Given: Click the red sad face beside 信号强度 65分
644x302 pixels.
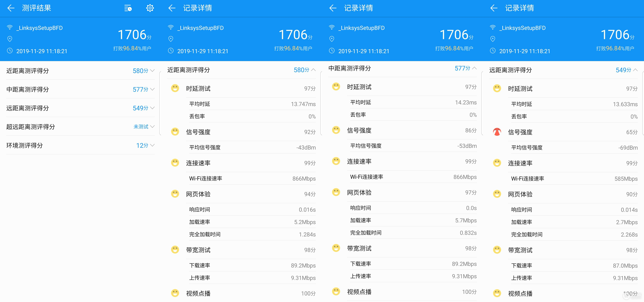Looking at the screenshot, I should tap(497, 132).
